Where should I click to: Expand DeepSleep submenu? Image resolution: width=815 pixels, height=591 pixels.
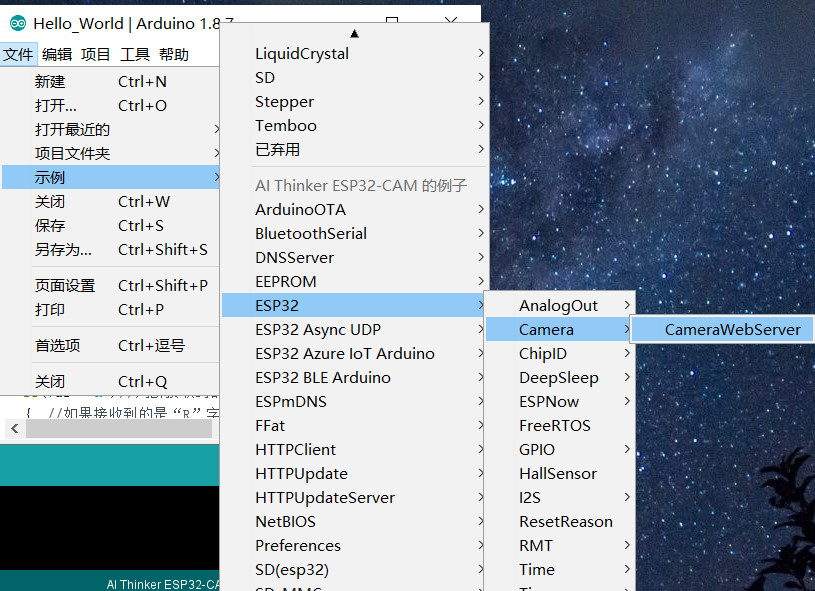click(x=559, y=377)
